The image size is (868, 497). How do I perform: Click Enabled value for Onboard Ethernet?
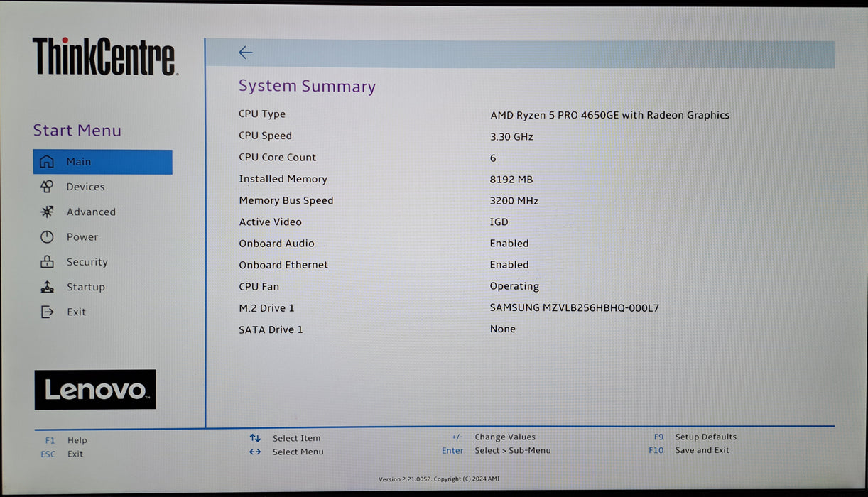point(509,265)
